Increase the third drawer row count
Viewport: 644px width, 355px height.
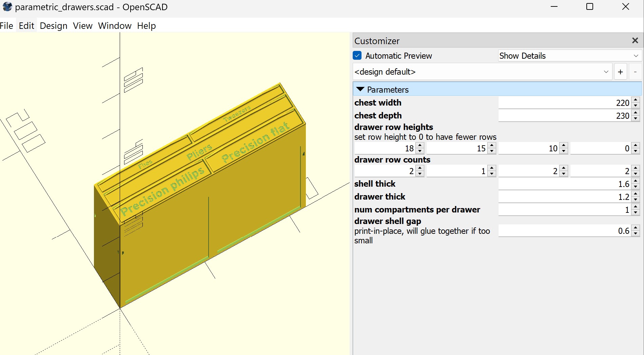tap(564, 168)
